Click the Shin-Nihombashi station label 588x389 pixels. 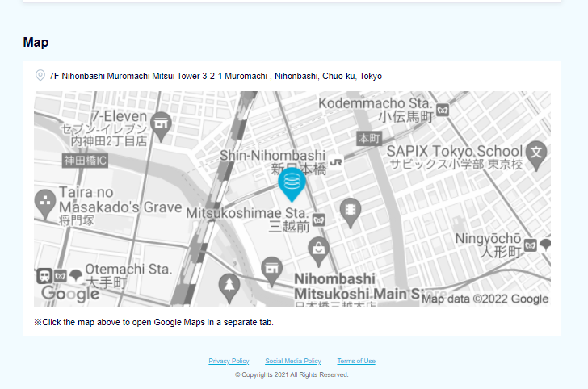coord(272,156)
